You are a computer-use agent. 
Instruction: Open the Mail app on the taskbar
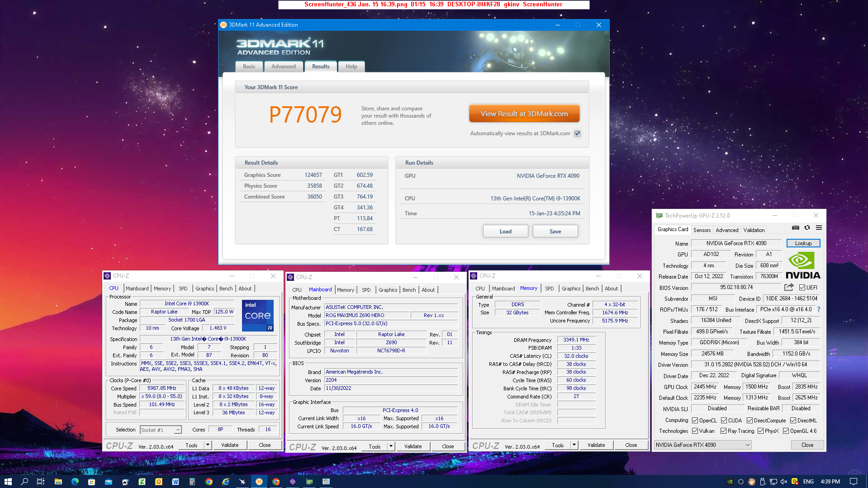pyautogui.click(x=109, y=482)
